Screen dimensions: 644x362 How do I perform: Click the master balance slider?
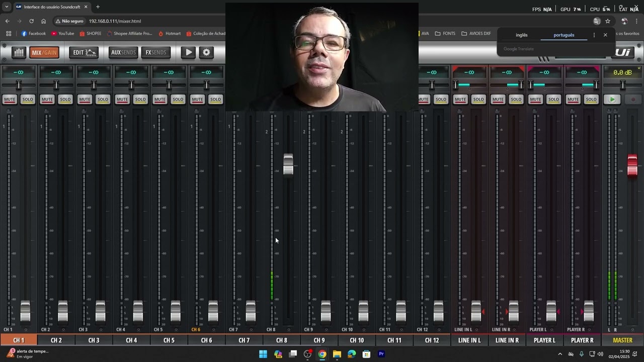pyautogui.click(x=622, y=85)
